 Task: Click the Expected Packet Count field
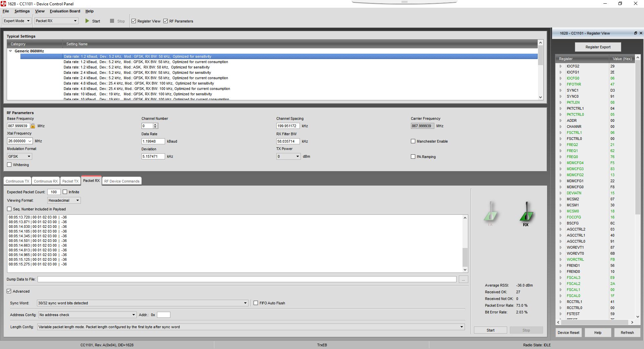[x=54, y=192]
